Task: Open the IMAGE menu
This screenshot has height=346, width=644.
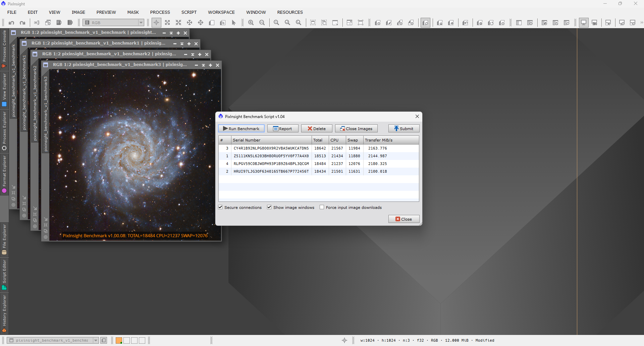Action: tap(78, 12)
